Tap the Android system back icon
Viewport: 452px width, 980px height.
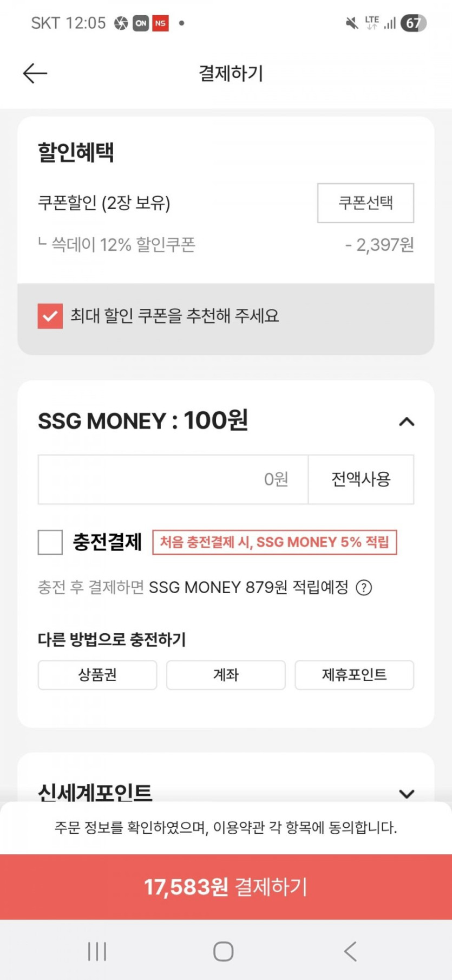[350, 951]
